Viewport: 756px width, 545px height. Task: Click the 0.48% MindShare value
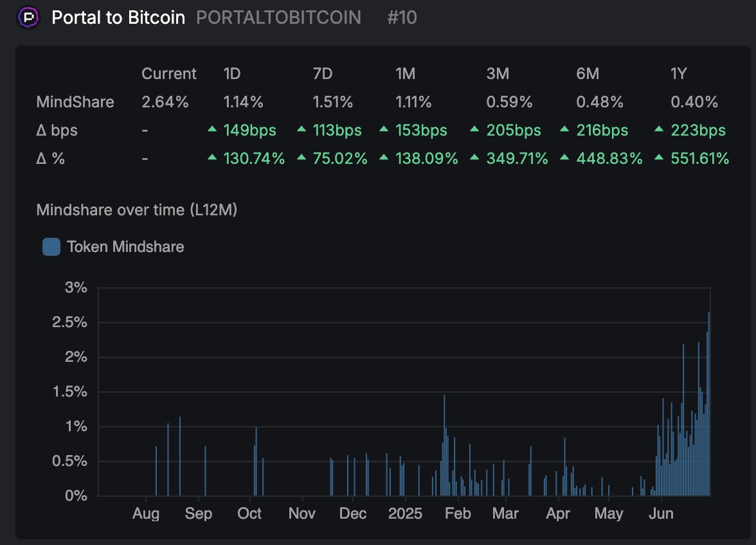tap(600, 102)
